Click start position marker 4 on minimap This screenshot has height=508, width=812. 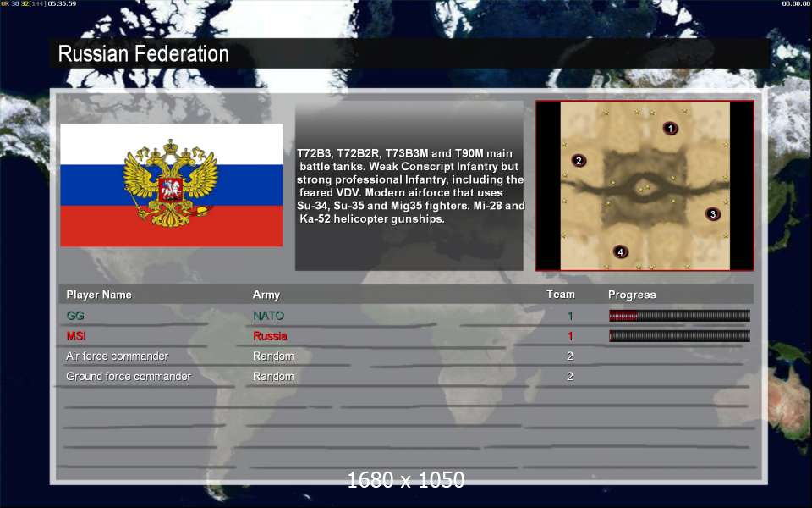(620, 252)
